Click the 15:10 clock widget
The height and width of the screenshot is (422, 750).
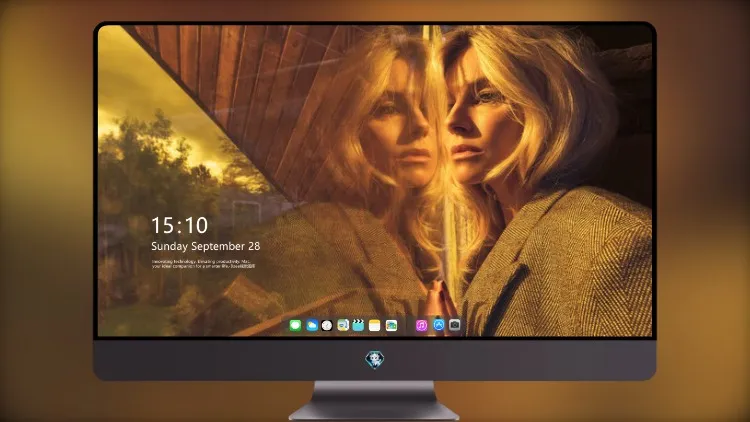[x=179, y=225]
